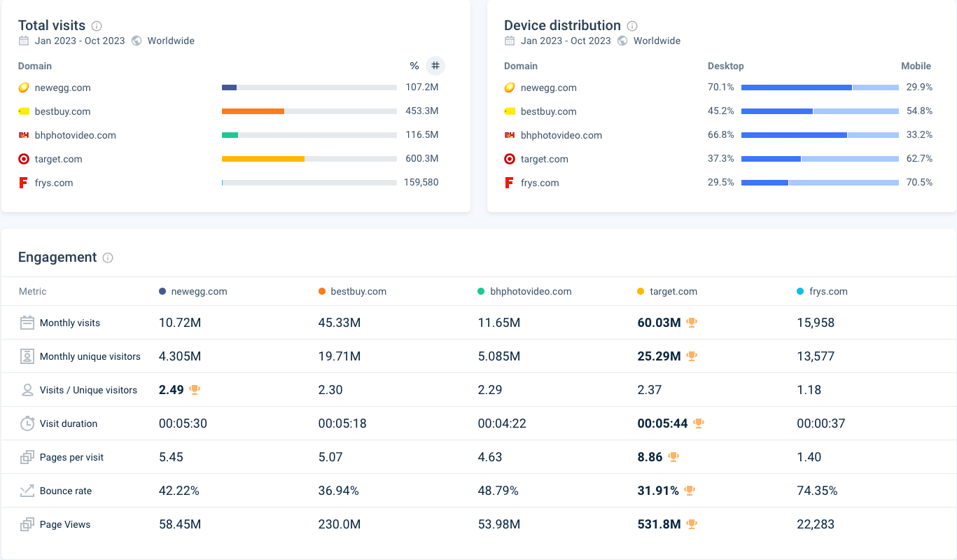Click newegg.com desktop/mobile distribution bar
The image size is (957, 560).
820,87
